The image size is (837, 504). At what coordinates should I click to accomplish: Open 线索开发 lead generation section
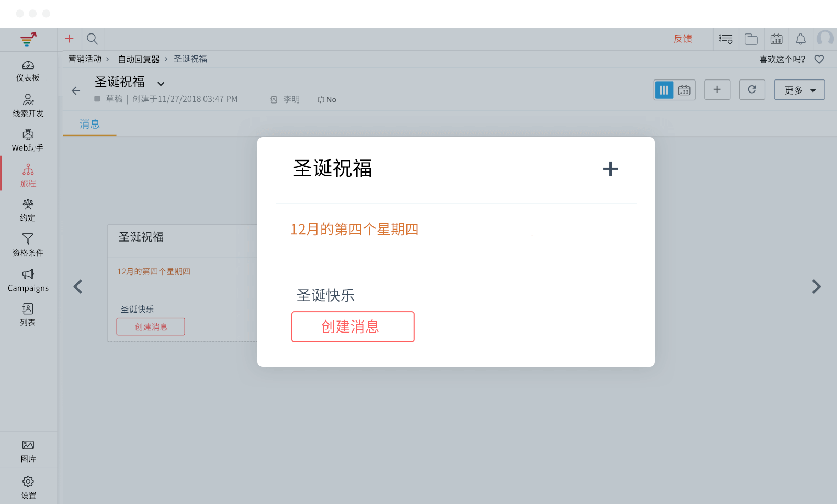[x=28, y=106]
